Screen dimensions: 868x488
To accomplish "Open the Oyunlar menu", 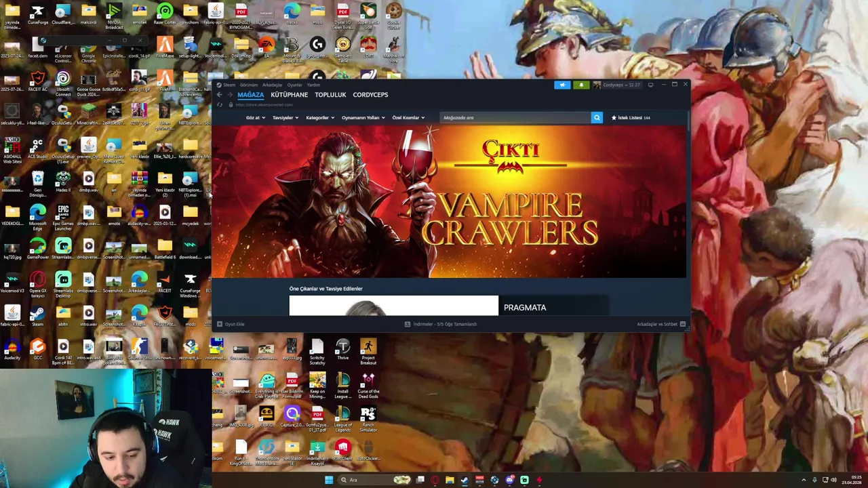I will coord(294,85).
